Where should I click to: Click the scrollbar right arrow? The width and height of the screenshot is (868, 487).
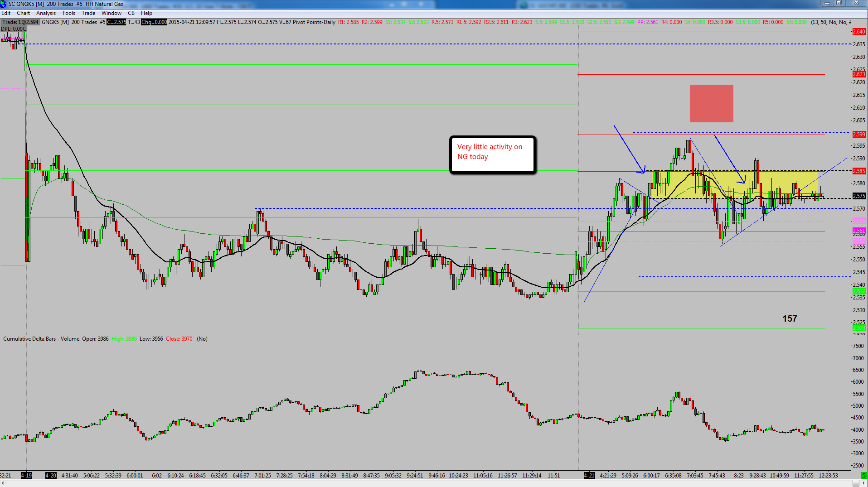click(864, 483)
